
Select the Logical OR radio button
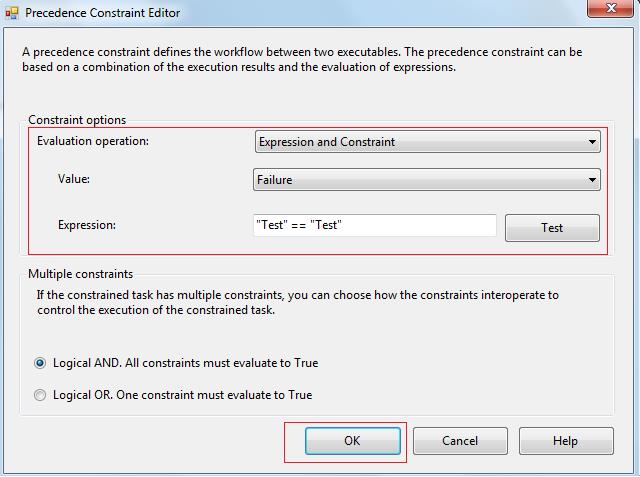coord(41,395)
